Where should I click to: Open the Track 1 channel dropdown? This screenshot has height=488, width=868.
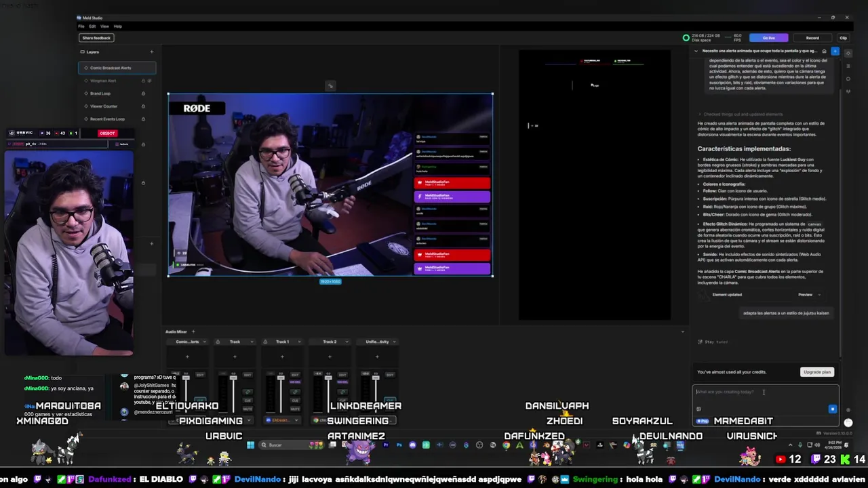[300, 342]
